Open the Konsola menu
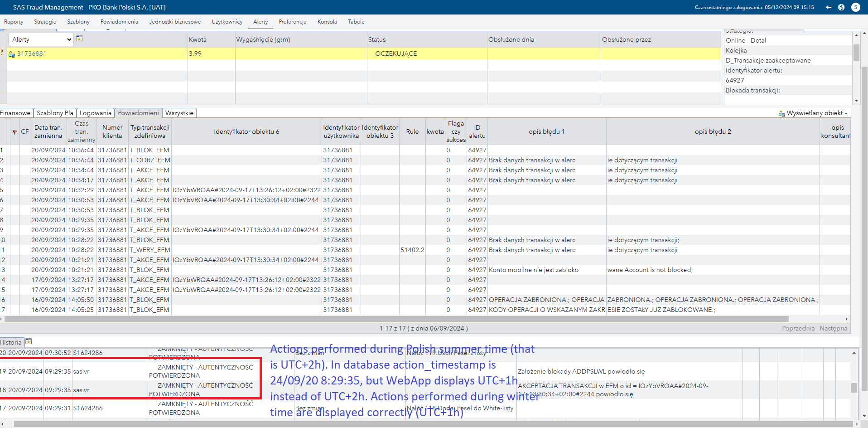Screen dimensions: 868x428 [x=327, y=21]
